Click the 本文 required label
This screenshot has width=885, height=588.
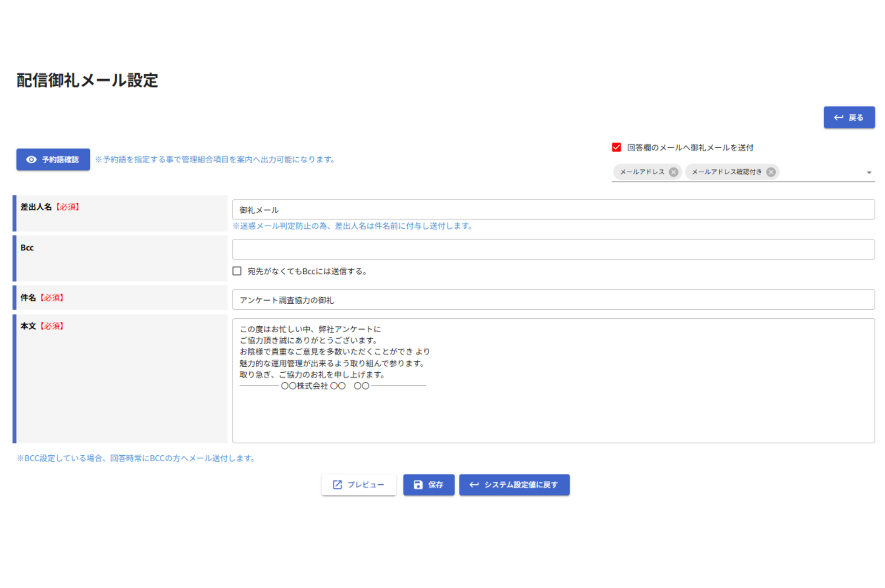point(42,326)
